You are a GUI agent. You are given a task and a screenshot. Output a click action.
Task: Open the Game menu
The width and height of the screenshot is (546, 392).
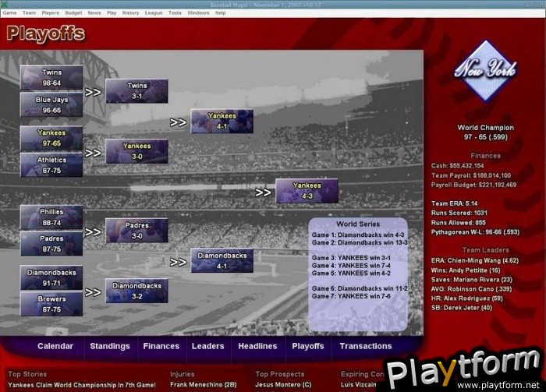[10, 13]
